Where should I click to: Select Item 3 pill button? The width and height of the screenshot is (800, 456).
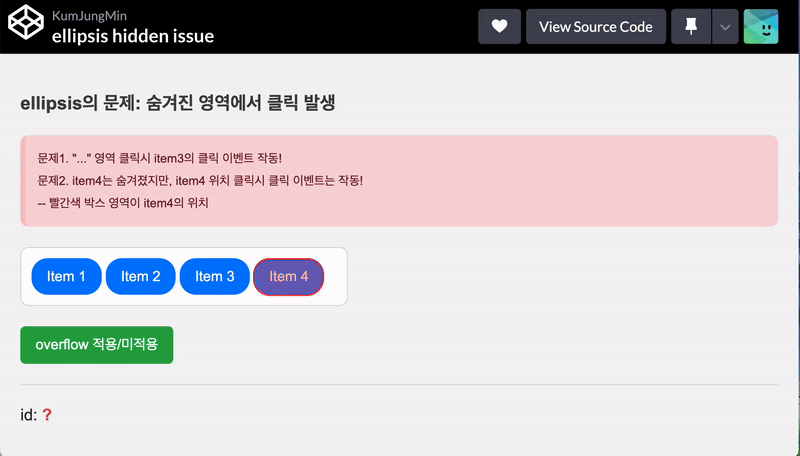coord(215,276)
